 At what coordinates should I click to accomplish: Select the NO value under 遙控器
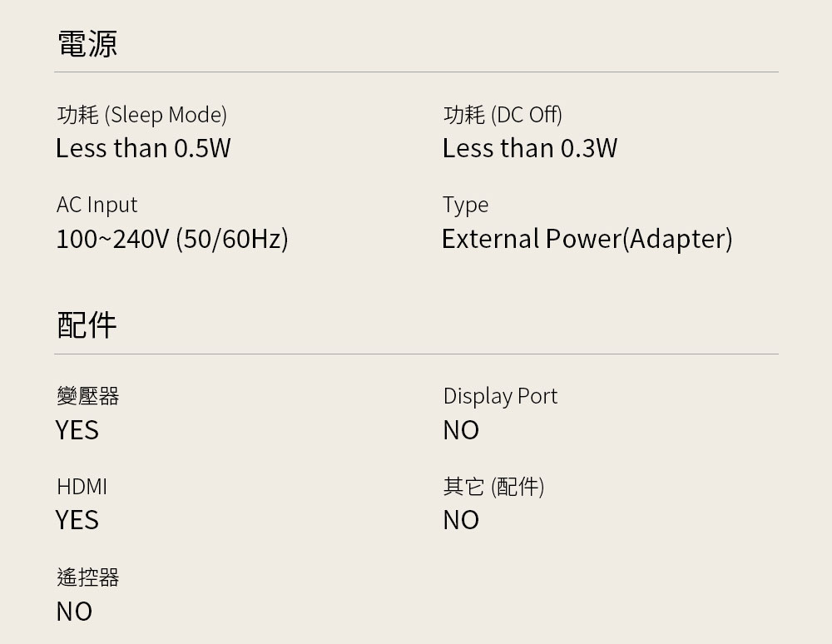74,612
